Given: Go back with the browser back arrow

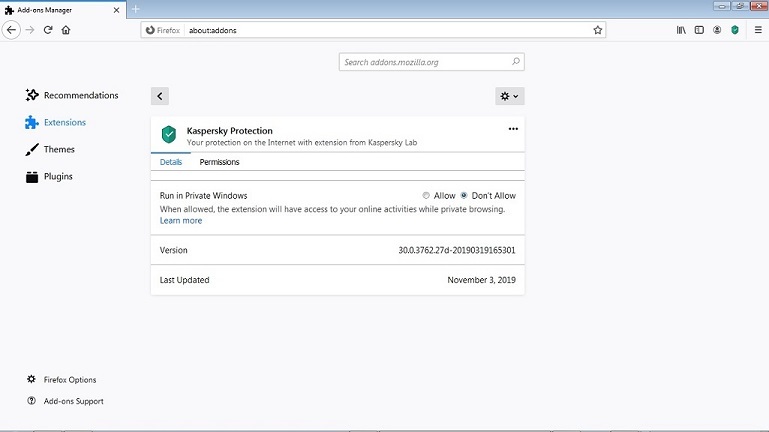Looking at the screenshot, I should [x=11, y=30].
